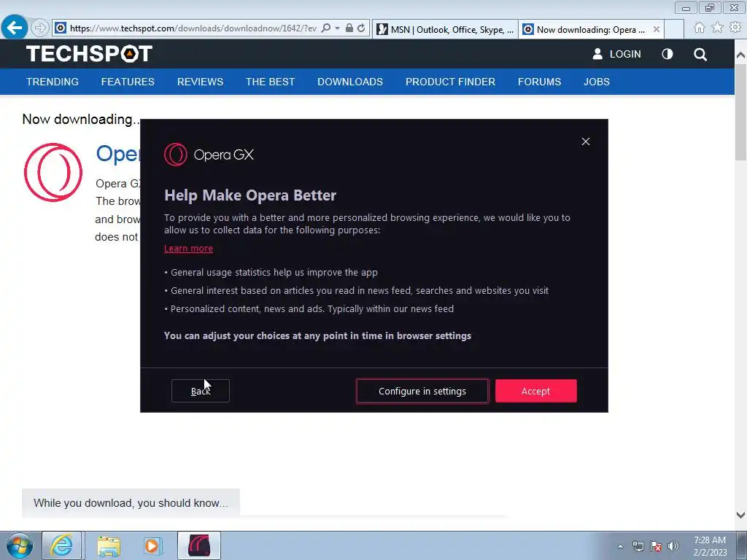Screen dimensions: 747x560
Task: Open the REVIEWS menu item
Action: coord(200,82)
